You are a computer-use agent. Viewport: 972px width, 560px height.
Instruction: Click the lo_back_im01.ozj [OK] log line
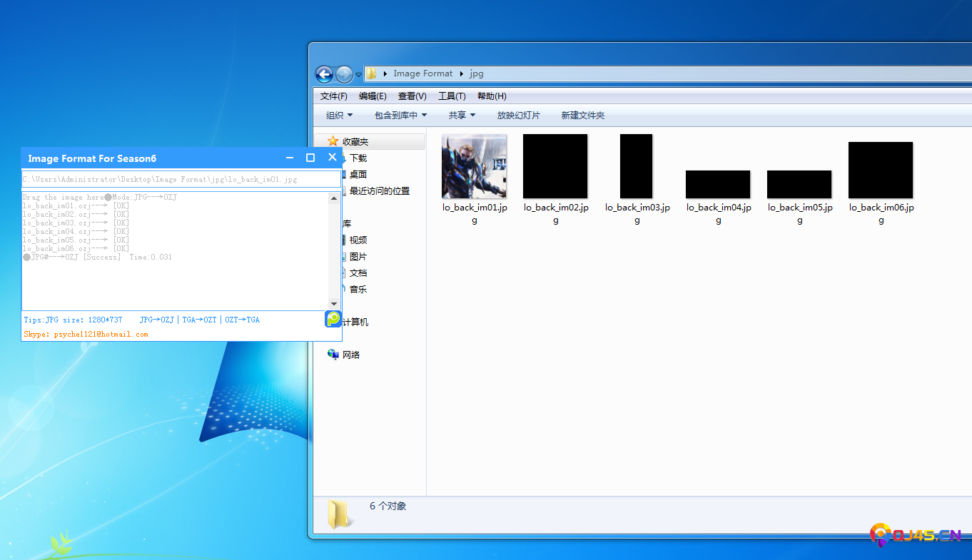coord(76,205)
